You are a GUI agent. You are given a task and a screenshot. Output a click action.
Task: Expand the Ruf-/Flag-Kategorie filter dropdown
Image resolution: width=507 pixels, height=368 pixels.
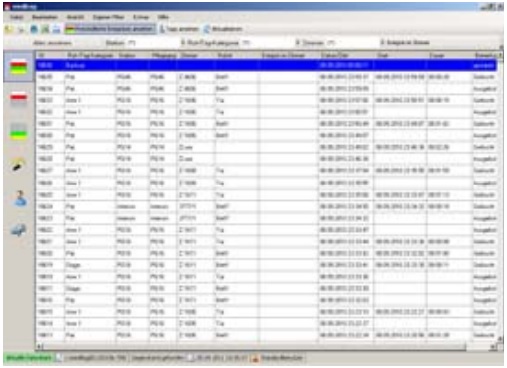point(215,43)
